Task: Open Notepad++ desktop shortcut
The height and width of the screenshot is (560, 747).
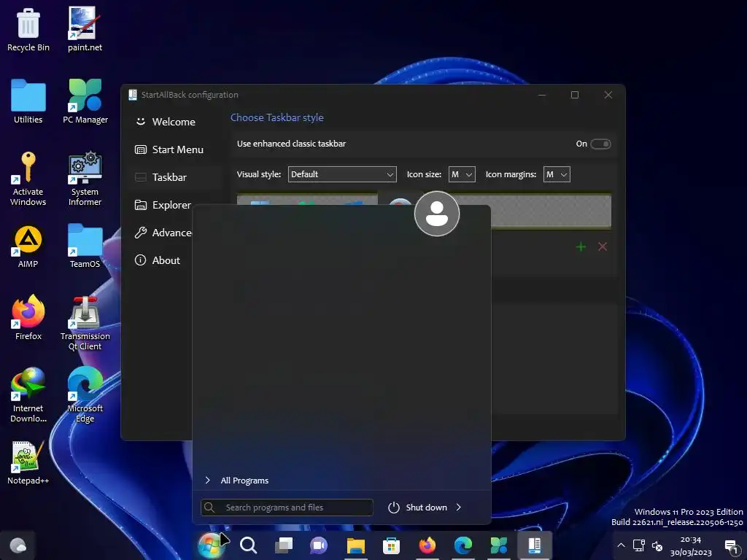Action: 28,463
